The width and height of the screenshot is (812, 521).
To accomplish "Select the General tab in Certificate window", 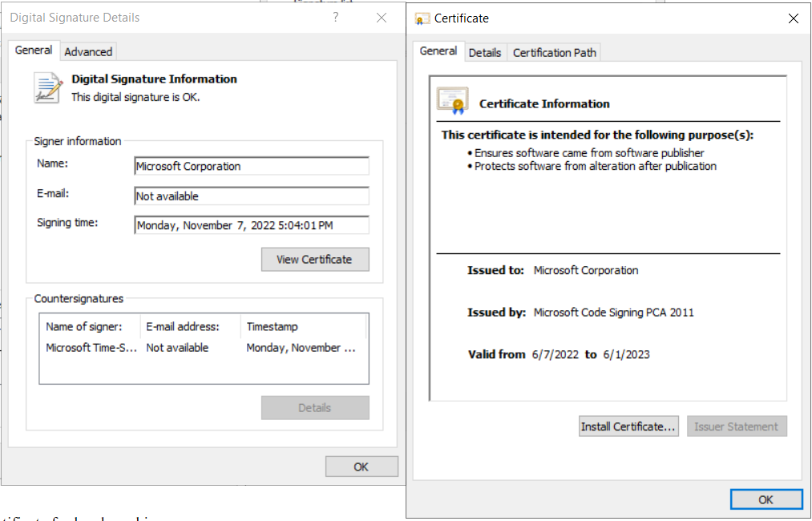I will click(x=438, y=51).
